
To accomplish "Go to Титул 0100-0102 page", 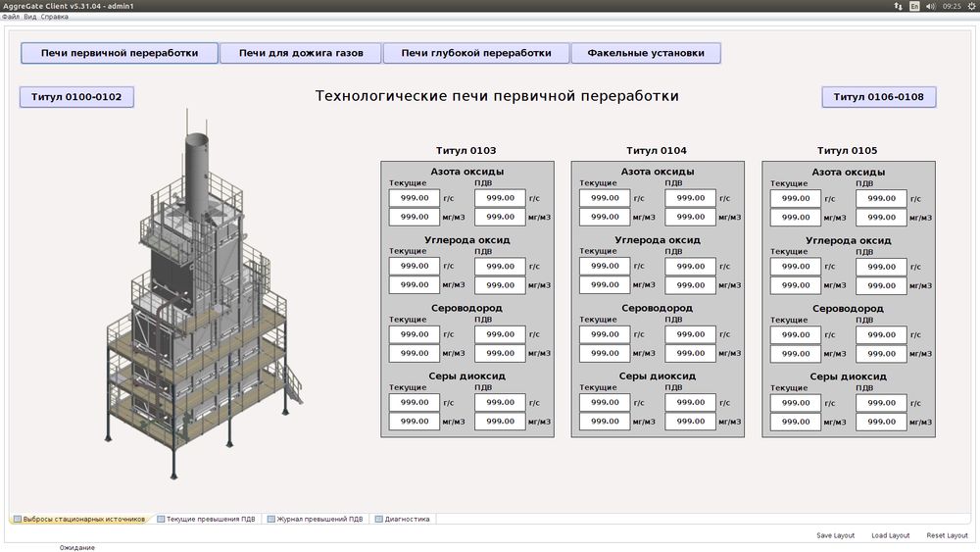I will (x=76, y=97).
